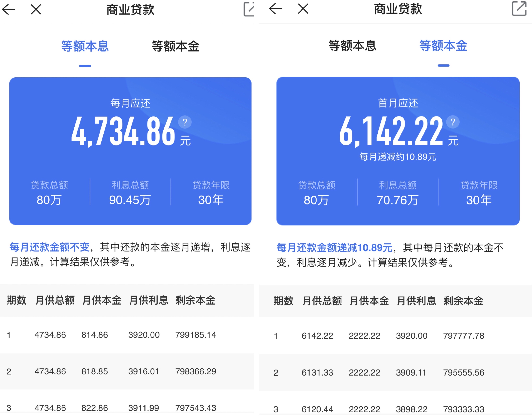Tap cell 798366.29 in left table
Viewport: 532px width, 416px height.
pos(196,372)
